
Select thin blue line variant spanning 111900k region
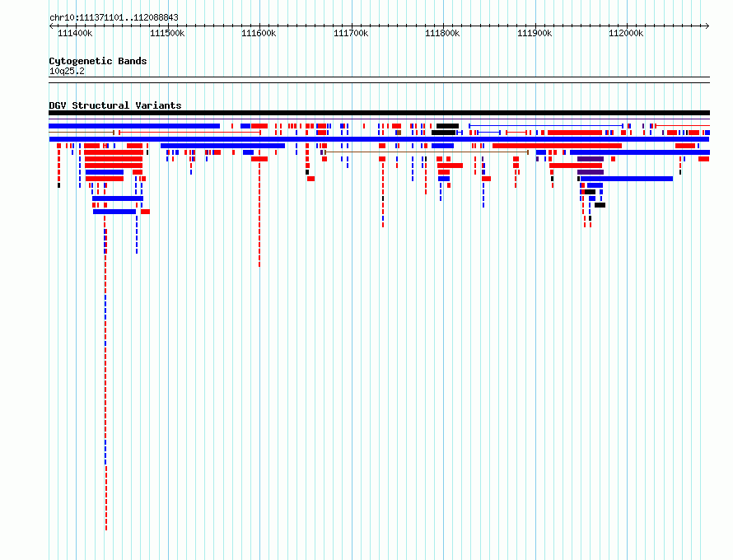pos(546,126)
